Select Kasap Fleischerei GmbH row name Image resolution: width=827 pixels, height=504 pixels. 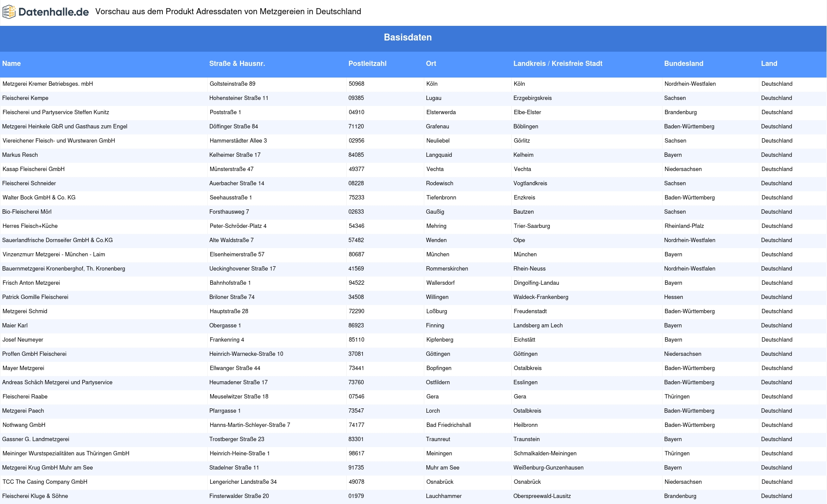click(x=34, y=169)
